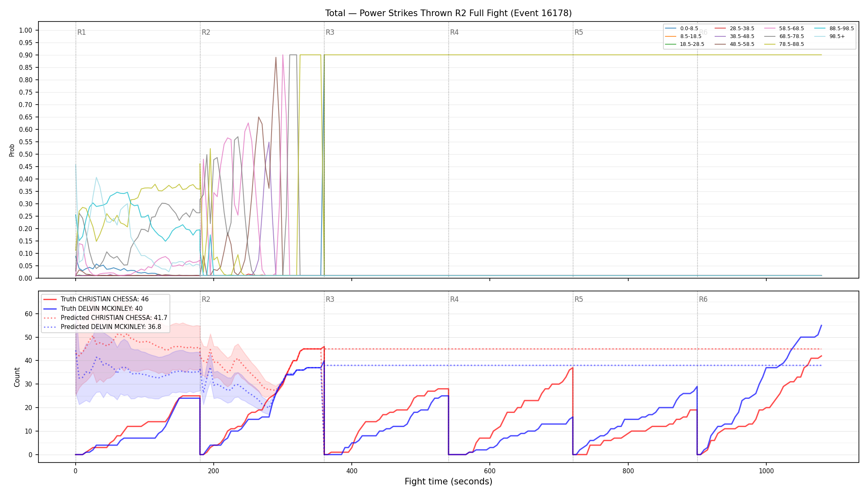Click the '50' tick on the Count axis
The width and height of the screenshot is (868, 496).
(x=29, y=337)
